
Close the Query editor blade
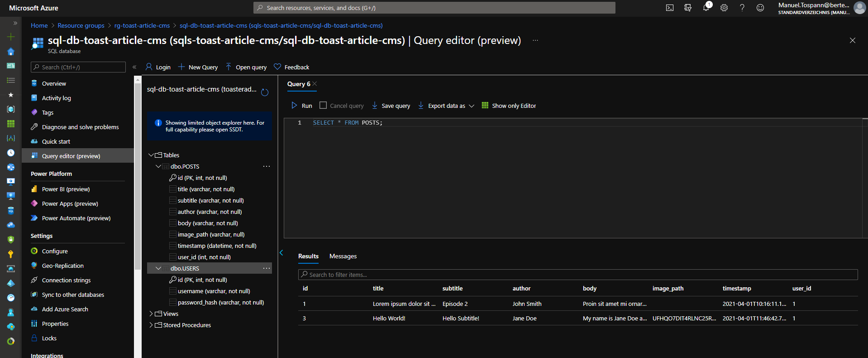853,40
